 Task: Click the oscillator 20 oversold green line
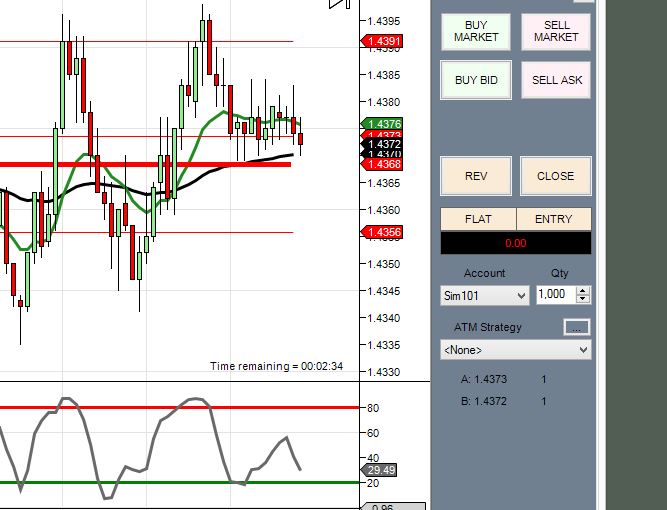click(x=179, y=482)
